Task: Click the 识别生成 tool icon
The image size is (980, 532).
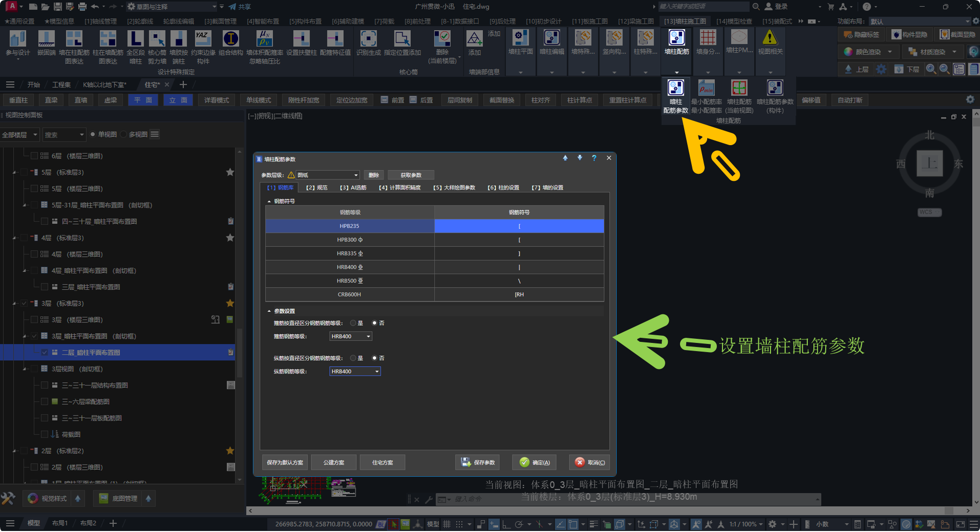Action: point(368,38)
